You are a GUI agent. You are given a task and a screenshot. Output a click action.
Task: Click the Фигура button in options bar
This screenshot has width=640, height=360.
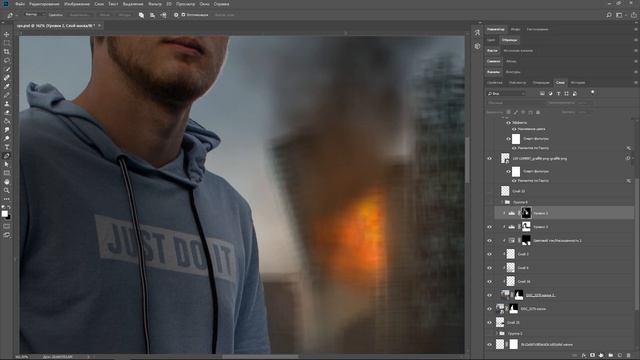pos(124,15)
